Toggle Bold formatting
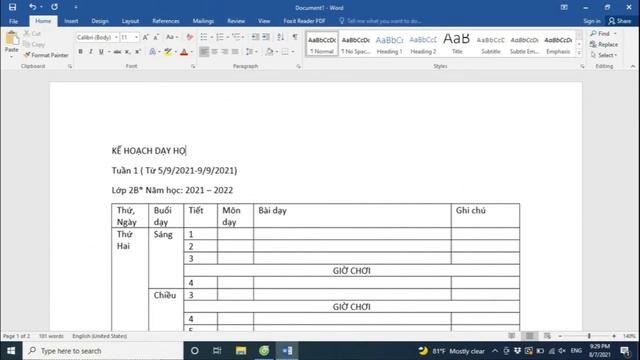 [80, 52]
